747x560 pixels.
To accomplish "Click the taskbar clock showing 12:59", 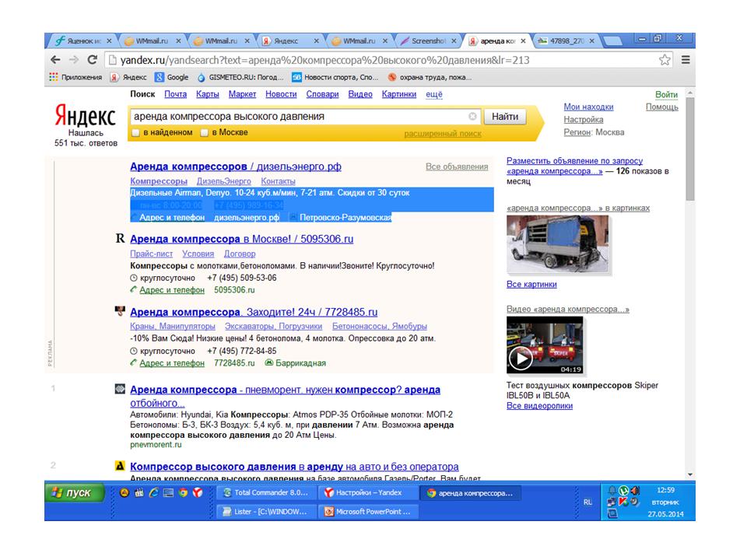I will coord(665,490).
